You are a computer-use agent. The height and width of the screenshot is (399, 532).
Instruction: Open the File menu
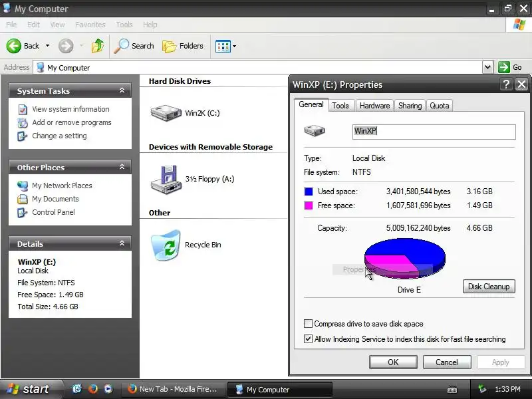pyautogui.click(x=11, y=25)
